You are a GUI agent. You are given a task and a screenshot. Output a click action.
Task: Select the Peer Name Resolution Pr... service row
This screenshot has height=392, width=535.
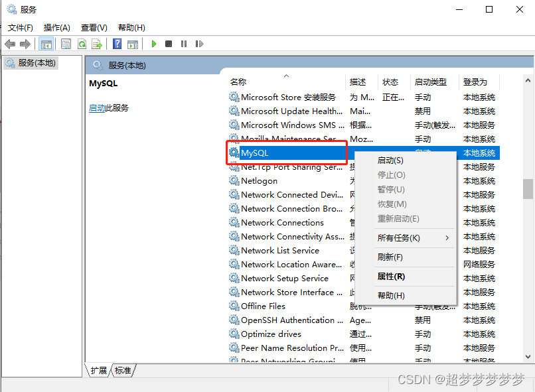pos(364,348)
